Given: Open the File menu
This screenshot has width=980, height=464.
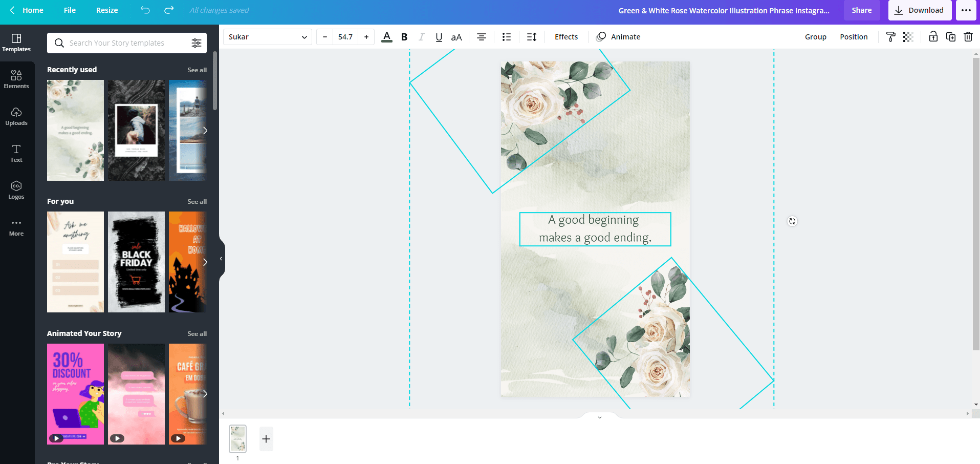Looking at the screenshot, I should coord(69,10).
